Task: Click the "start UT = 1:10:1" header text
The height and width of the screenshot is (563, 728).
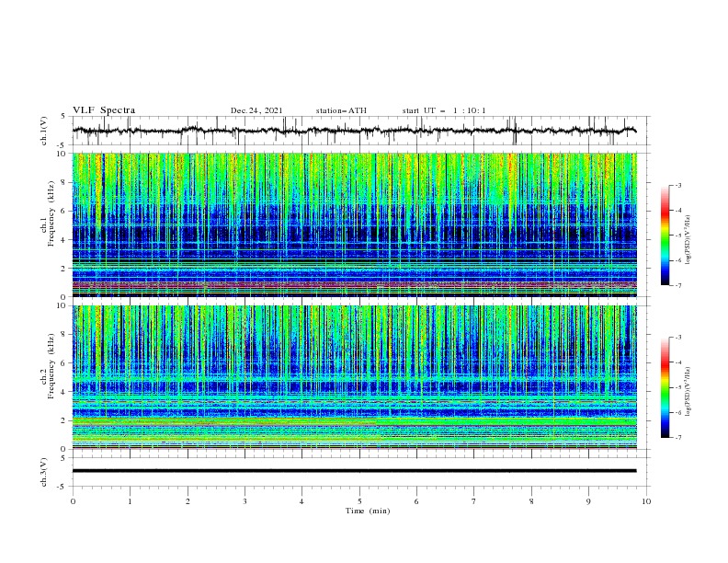Action: pos(444,110)
